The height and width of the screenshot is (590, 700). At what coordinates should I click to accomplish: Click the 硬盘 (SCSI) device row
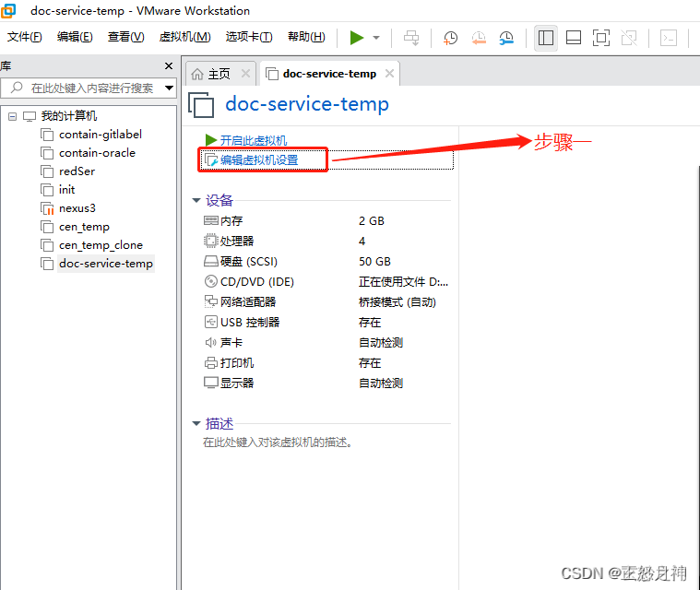[326, 262]
